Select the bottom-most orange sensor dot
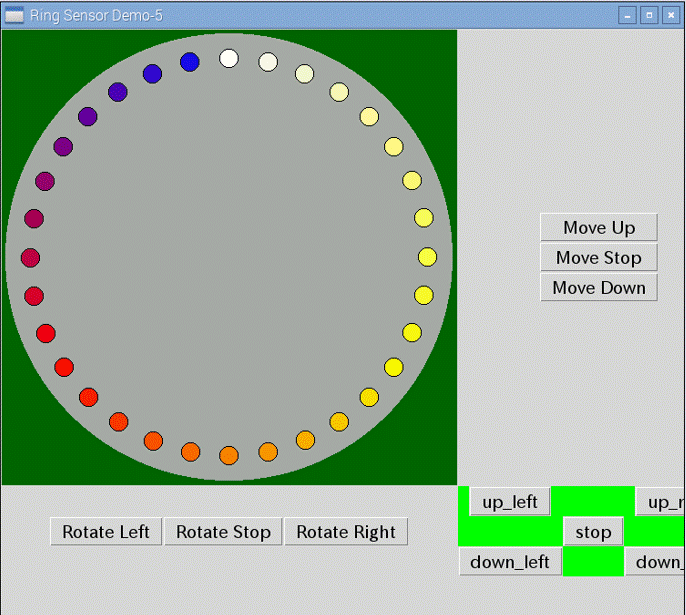This screenshot has width=686, height=615. click(229, 456)
